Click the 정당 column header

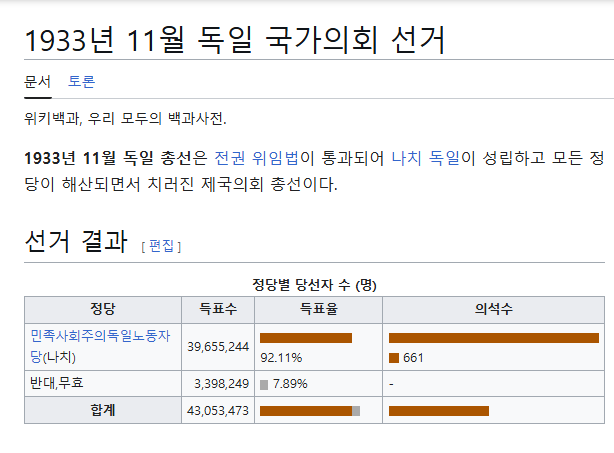coord(103,310)
